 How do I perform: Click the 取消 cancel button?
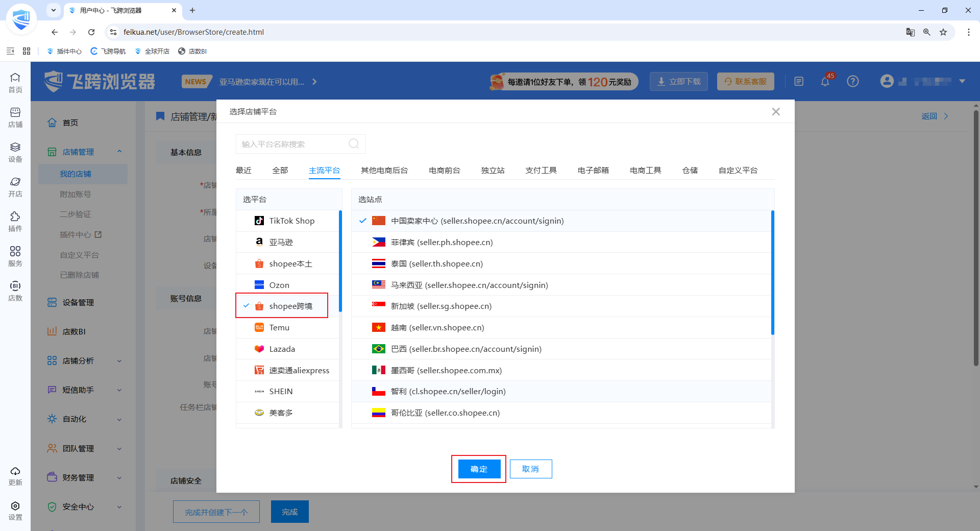(531, 469)
